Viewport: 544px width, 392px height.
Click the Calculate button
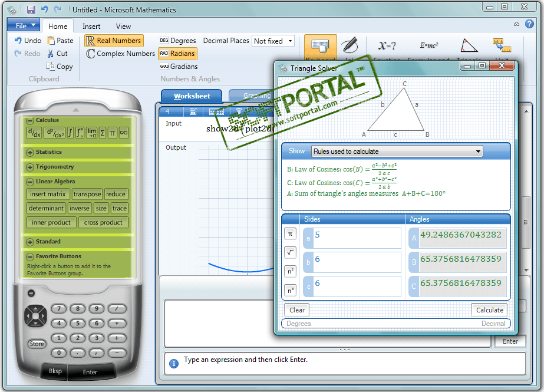point(489,310)
